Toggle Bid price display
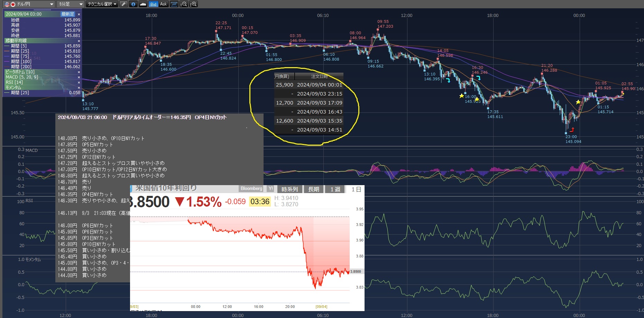The width and height of the screenshot is (644, 318). (x=153, y=4)
